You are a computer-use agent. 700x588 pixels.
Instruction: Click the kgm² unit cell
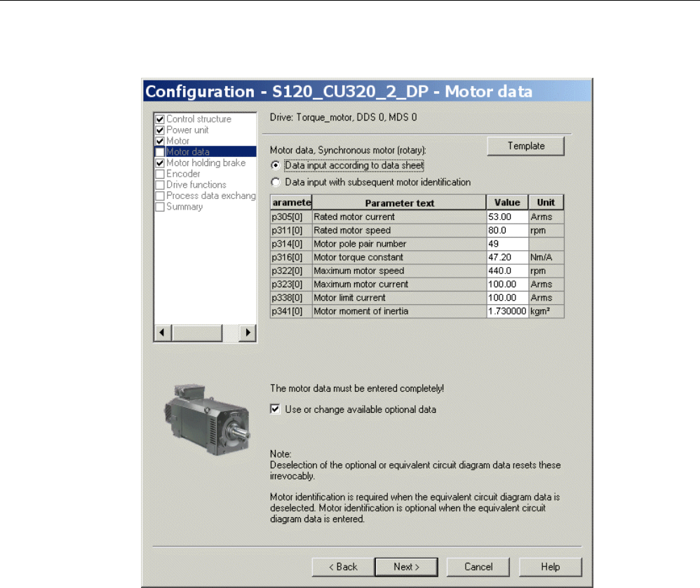click(546, 311)
